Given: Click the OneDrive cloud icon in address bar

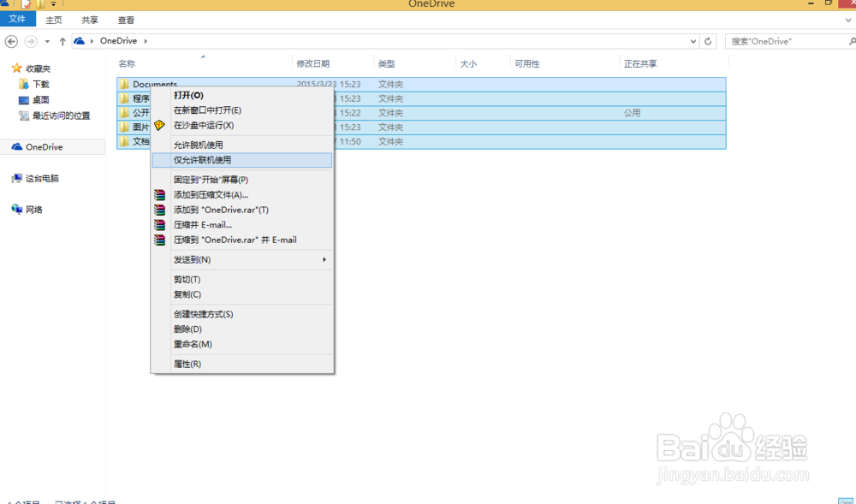Looking at the screenshot, I should pyautogui.click(x=79, y=41).
